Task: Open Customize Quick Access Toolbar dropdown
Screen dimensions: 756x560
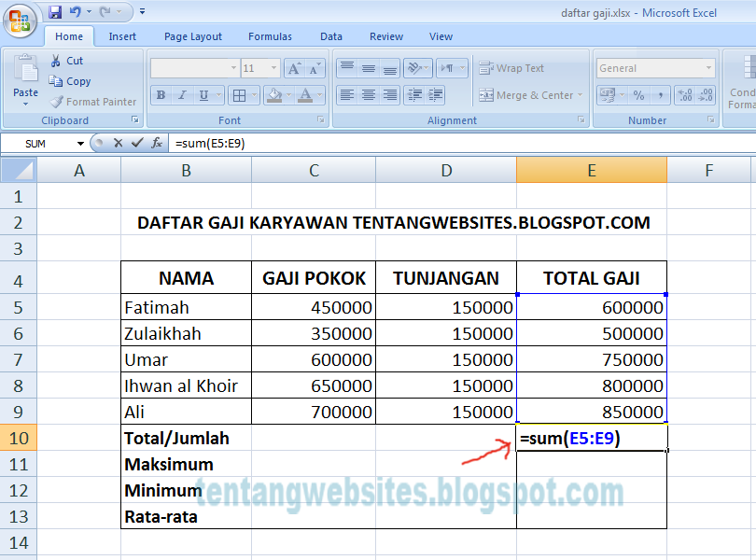Action: [142, 11]
